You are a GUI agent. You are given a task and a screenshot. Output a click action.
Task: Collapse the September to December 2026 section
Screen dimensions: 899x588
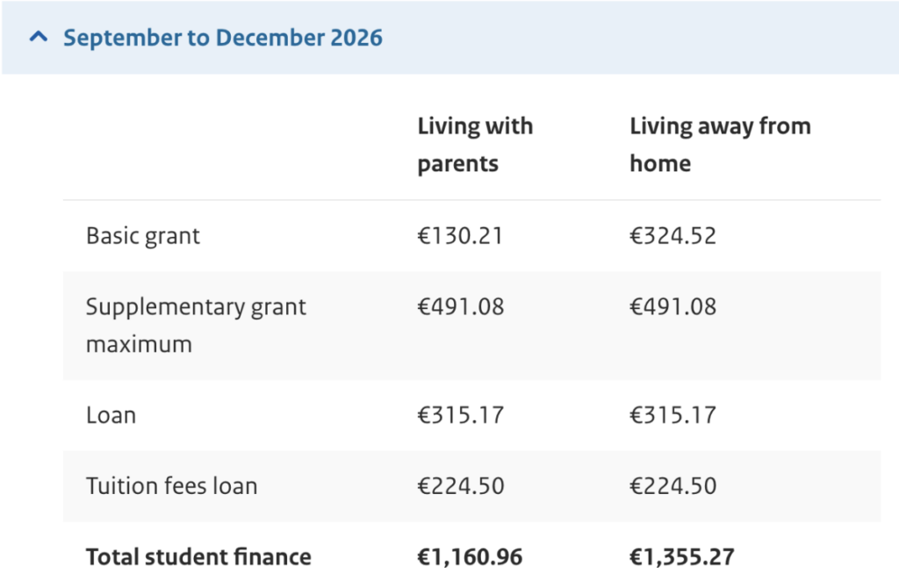pos(448,38)
